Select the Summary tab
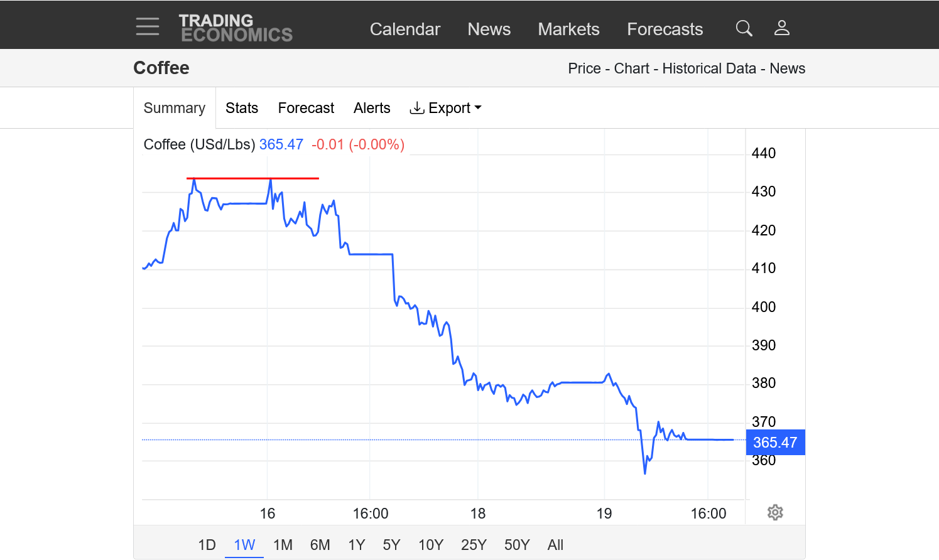 [x=175, y=108]
